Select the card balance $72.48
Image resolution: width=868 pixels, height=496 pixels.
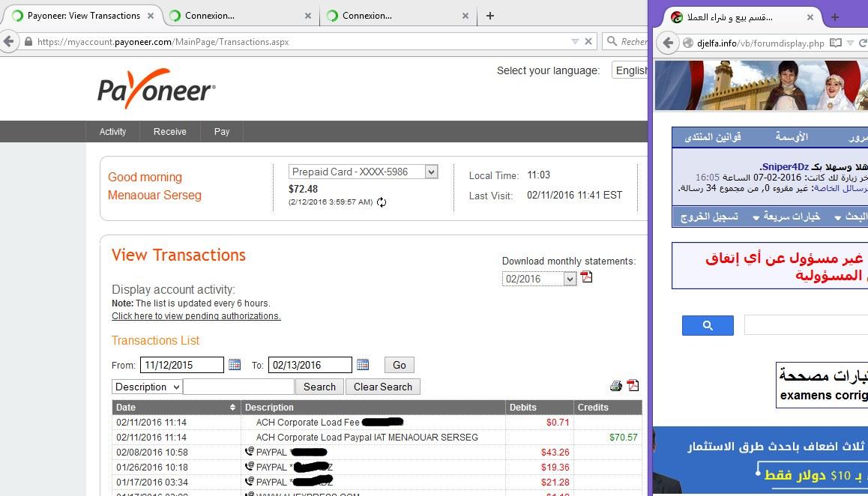[x=304, y=189]
